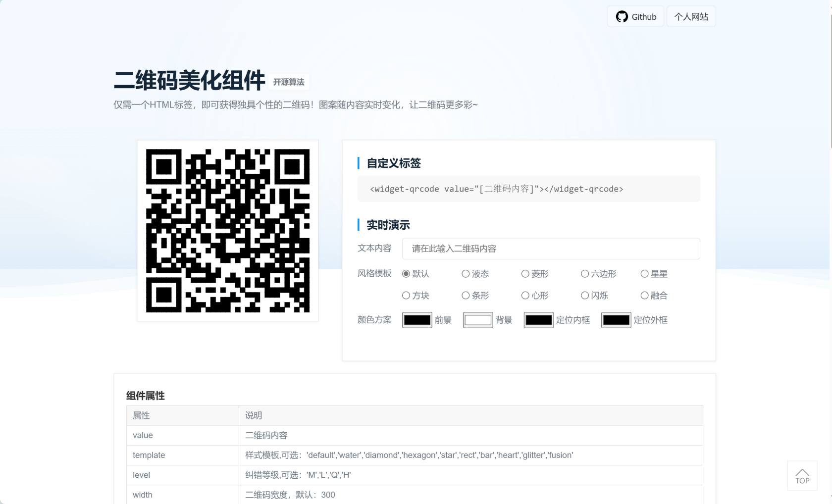Click the 实时演示 section heading
Image resolution: width=832 pixels, height=504 pixels.
tap(388, 225)
